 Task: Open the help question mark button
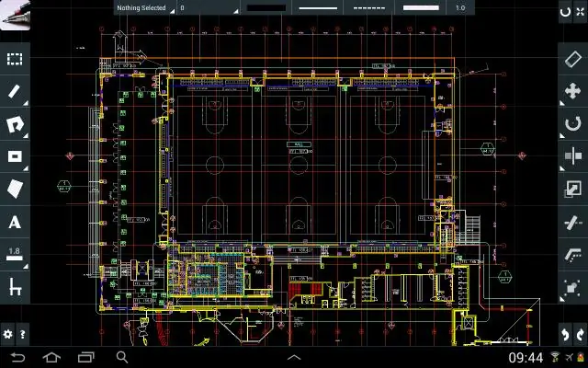23,334
